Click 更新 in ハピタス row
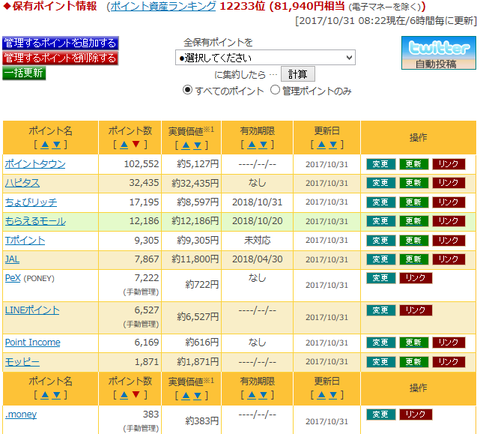This screenshot has height=434, width=480. [414, 183]
